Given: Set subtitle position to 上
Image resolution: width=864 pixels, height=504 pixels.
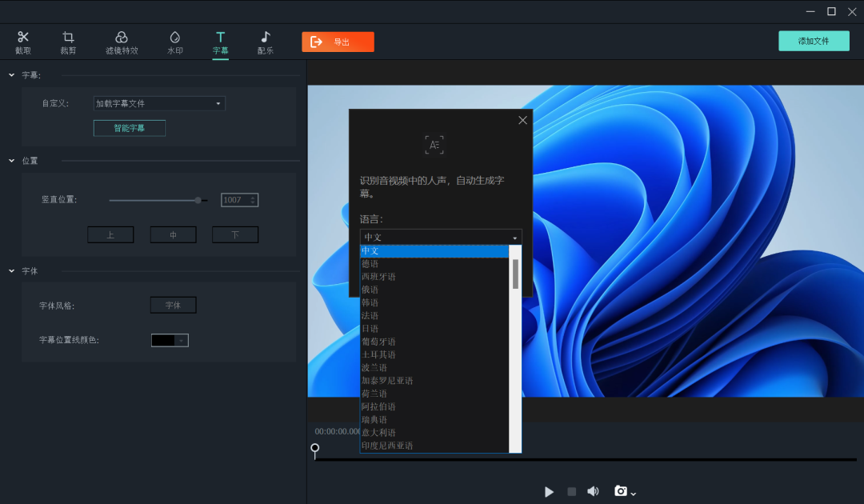Looking at the screenshot, I should tap(110, 234).
